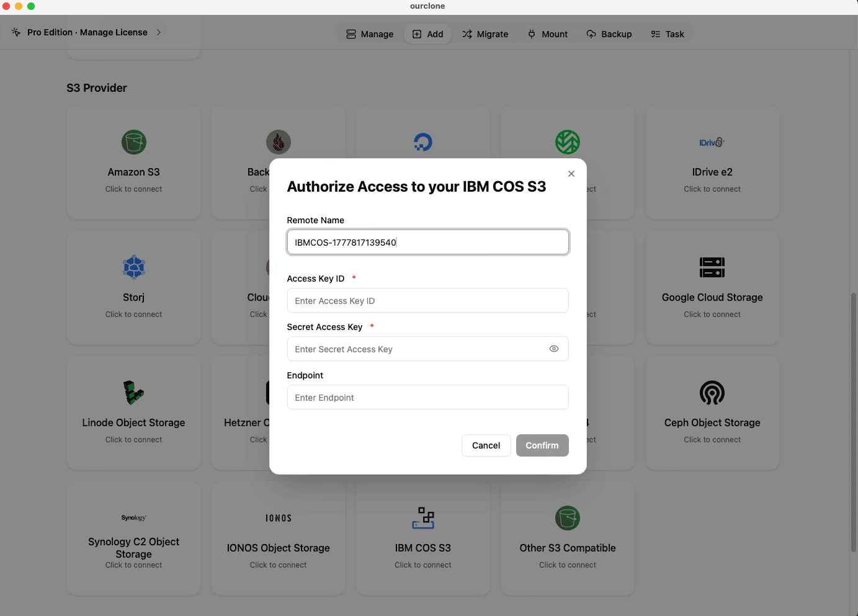The height and width of the screenshot is (616, 858).
Task: Select the Ceph Object Storage icon
Action: tap(712, 393)
